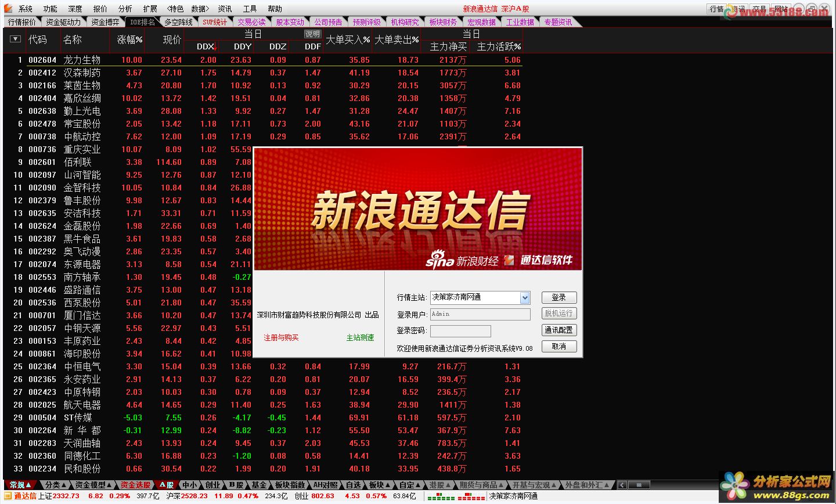
Task: Switch to the SUP统计 tab
Action: pos(215,22)
